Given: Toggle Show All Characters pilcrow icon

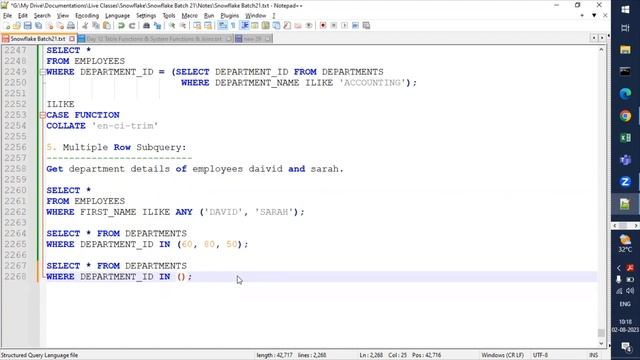Looking at the screenshot, I should [233, 26].
